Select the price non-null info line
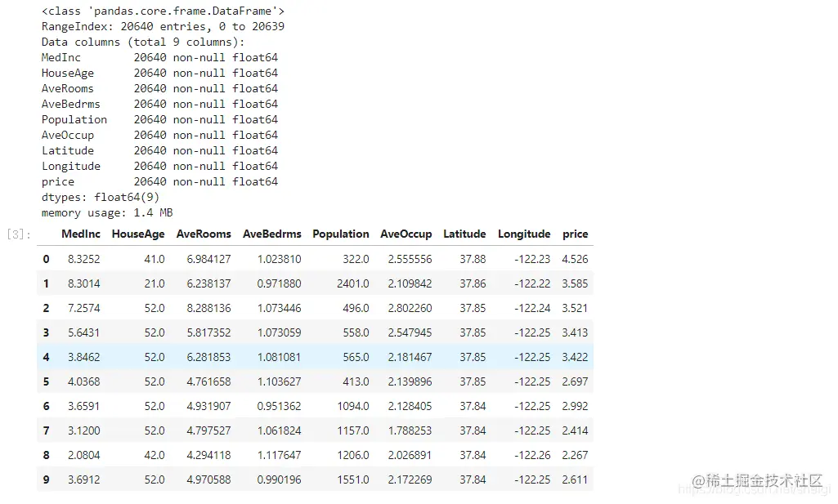 click(159, 181)
